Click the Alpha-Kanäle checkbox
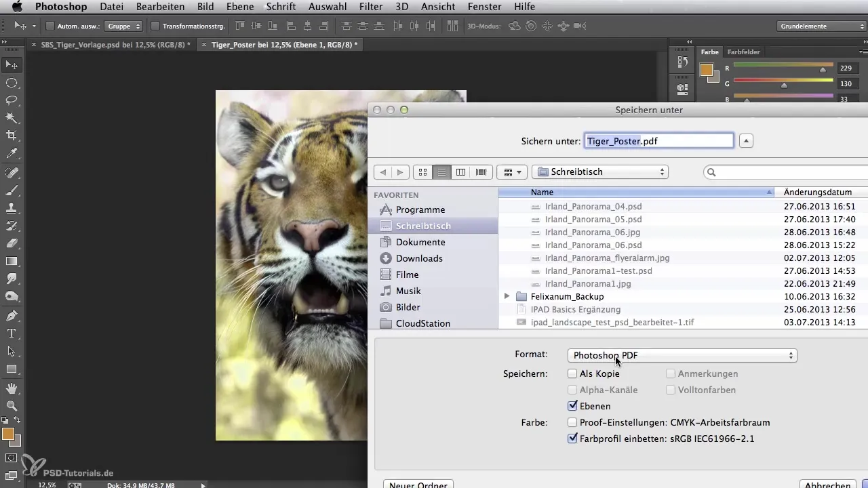Screen dimensions: 868x488 click(572, 390)
